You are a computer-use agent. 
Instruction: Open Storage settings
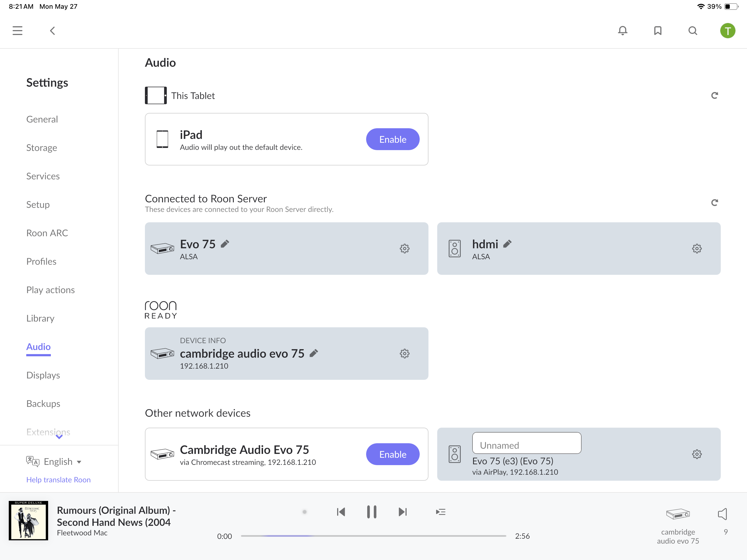click(x=42, y=148)
